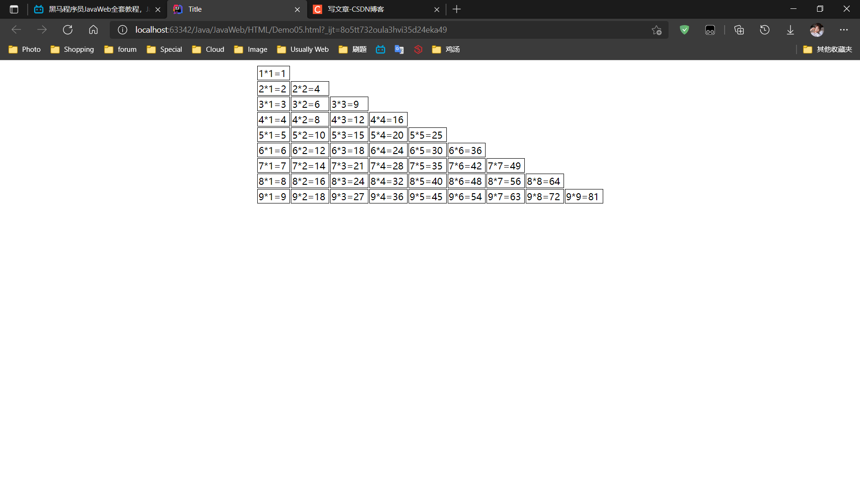This screenshot has width=860, height=504.
Task: Click the 6*2=12 table cell
Action: [310, 150]
